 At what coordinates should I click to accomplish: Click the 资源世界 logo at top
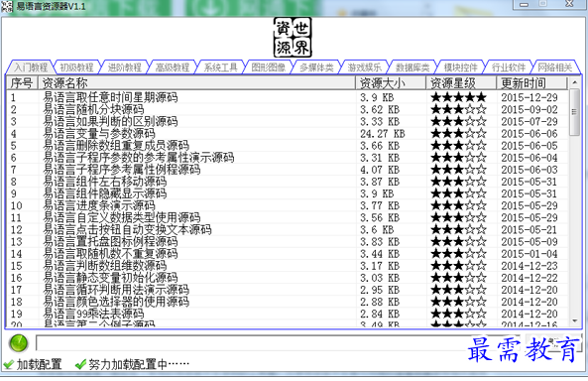pos(293,38)
